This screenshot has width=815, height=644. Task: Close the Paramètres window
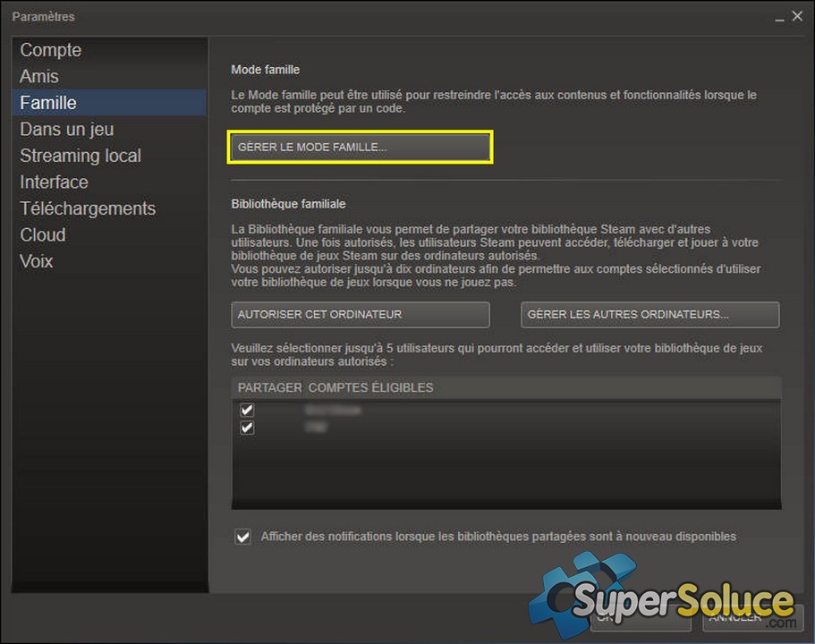pyautogui.click(x=797, y=15)
